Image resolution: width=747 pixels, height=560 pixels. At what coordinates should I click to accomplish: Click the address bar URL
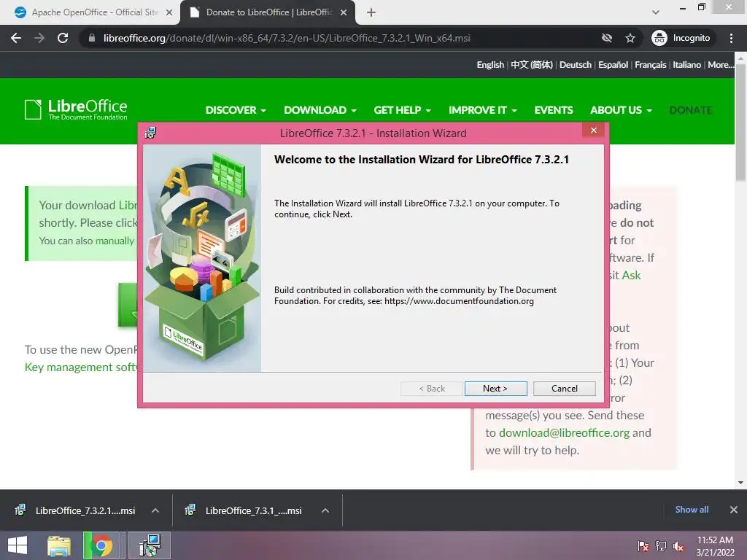pos(287,38)
